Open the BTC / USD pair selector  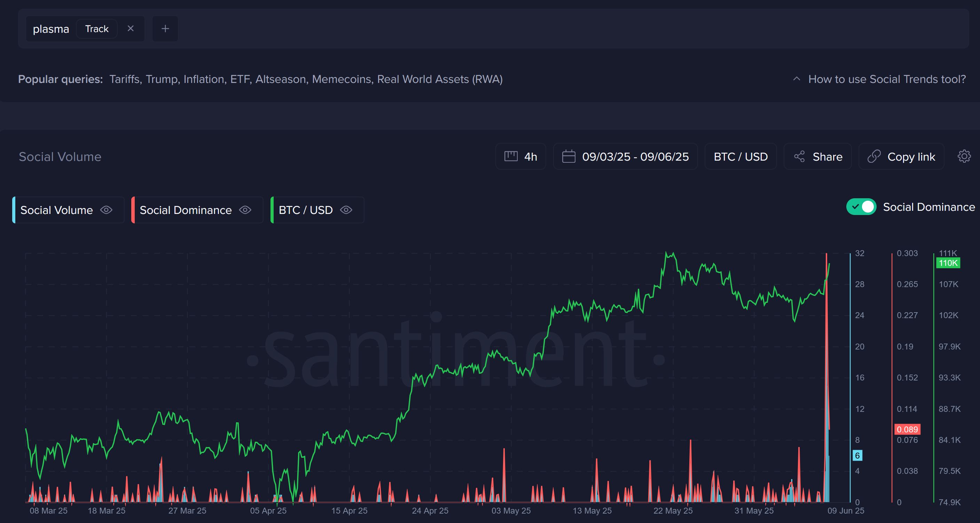coord(740,156)
